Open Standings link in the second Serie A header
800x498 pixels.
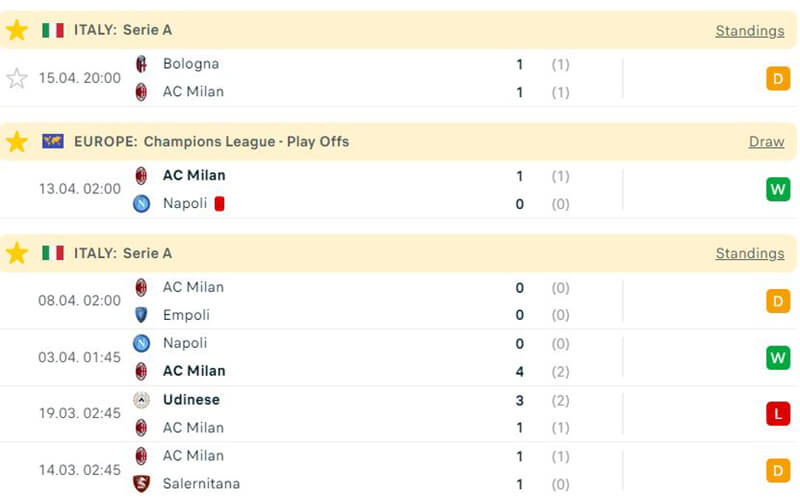[x=749, y=254]
